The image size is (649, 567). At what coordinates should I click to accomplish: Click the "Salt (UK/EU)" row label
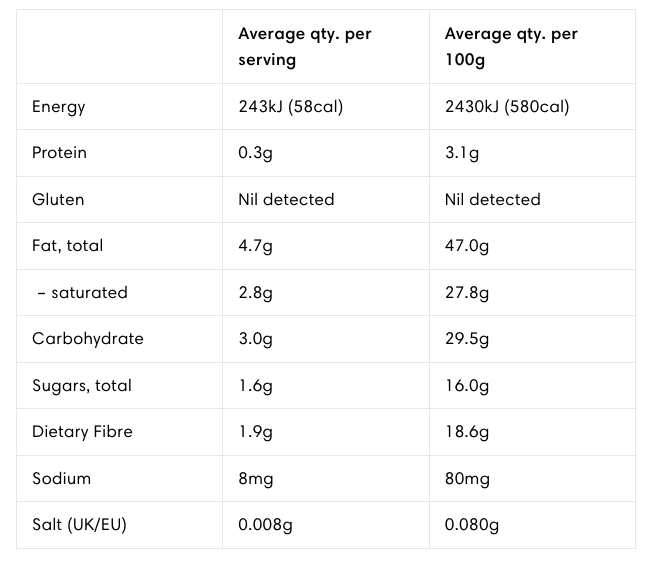click(x=79, y=524)
